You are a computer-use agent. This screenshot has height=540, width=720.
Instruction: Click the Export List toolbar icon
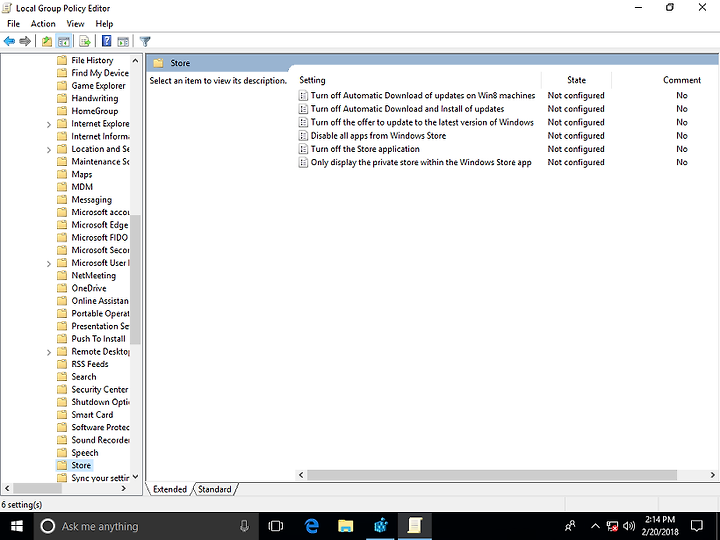[84, 41]
